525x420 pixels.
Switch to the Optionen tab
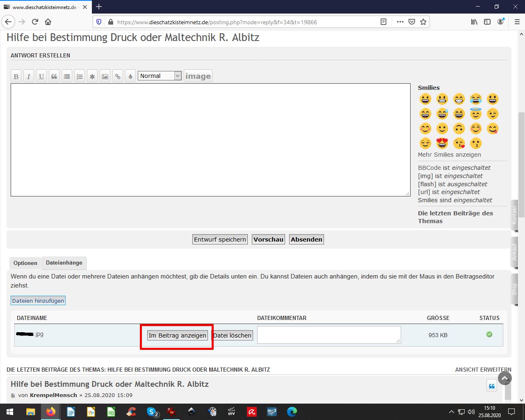click(x=25, y=263)
